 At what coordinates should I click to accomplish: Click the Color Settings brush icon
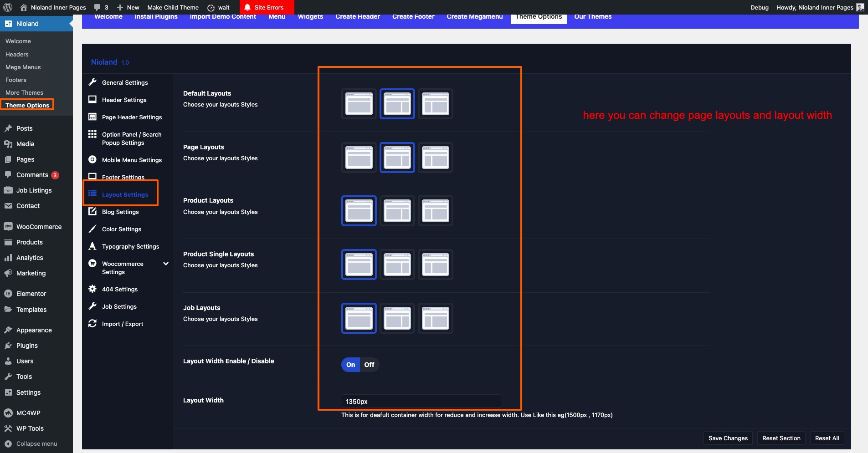click(x=92, y=229)
